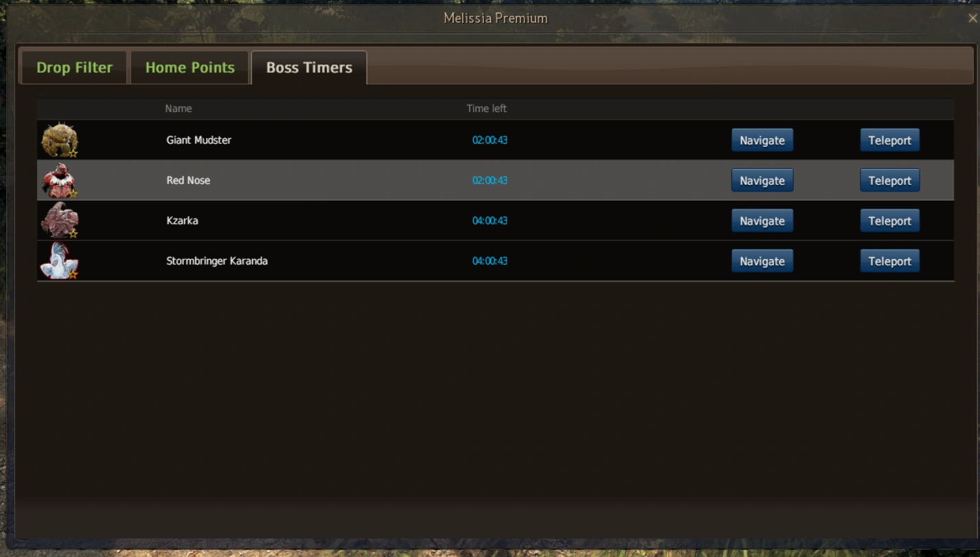The image size is (980, 557).
Task: Click the Stormbringer Karanda time left value
Action: pos(490,261)
